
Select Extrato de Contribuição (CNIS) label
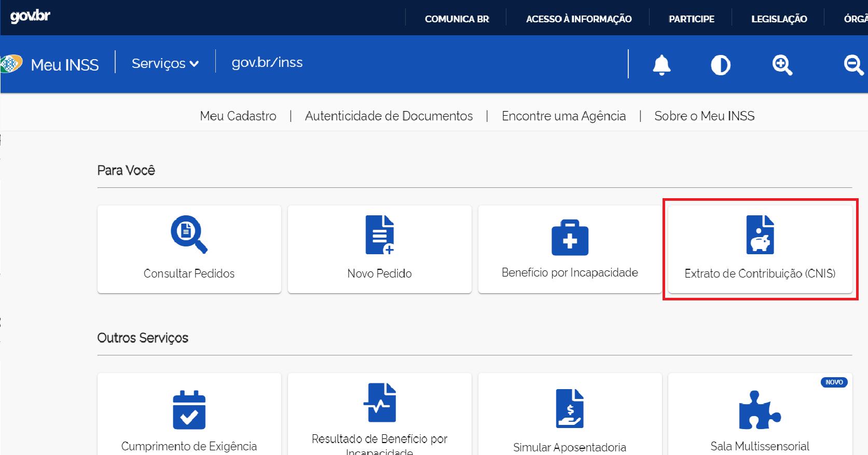760,273
